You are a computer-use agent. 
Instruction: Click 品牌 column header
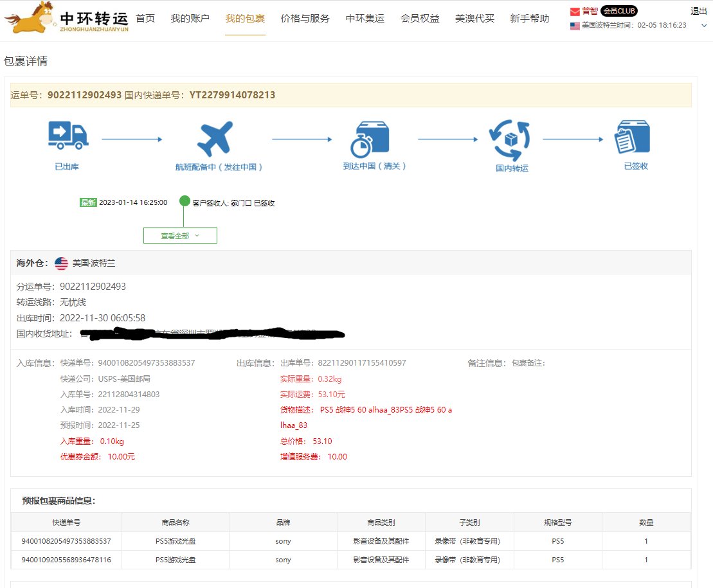(284, 522)
